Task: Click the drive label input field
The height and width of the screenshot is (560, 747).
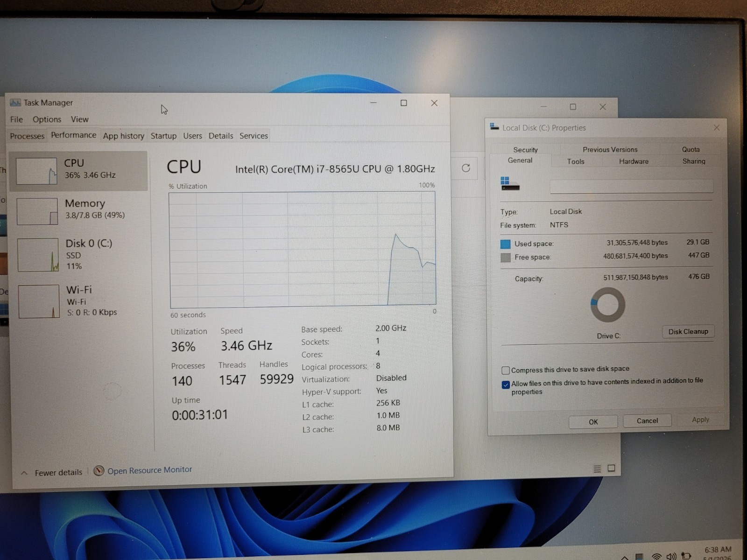Action: pos(631,186)
